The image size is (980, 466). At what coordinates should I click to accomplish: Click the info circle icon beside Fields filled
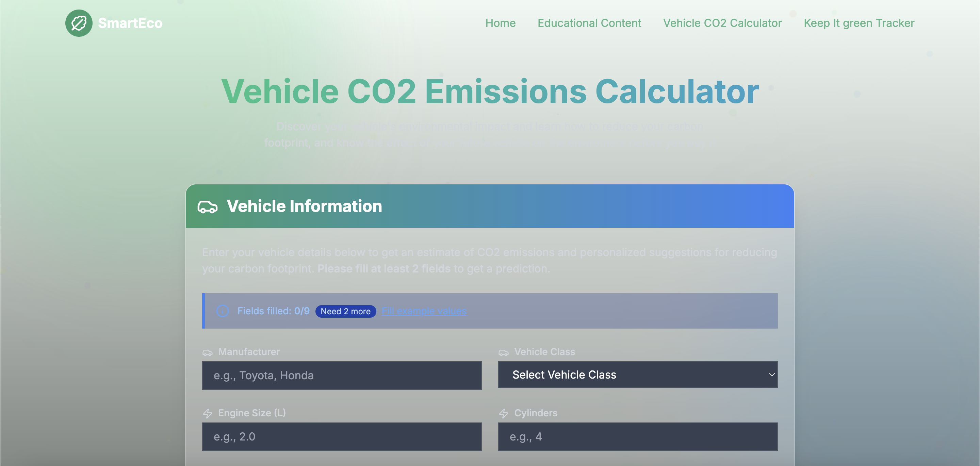tap(223, 311)
